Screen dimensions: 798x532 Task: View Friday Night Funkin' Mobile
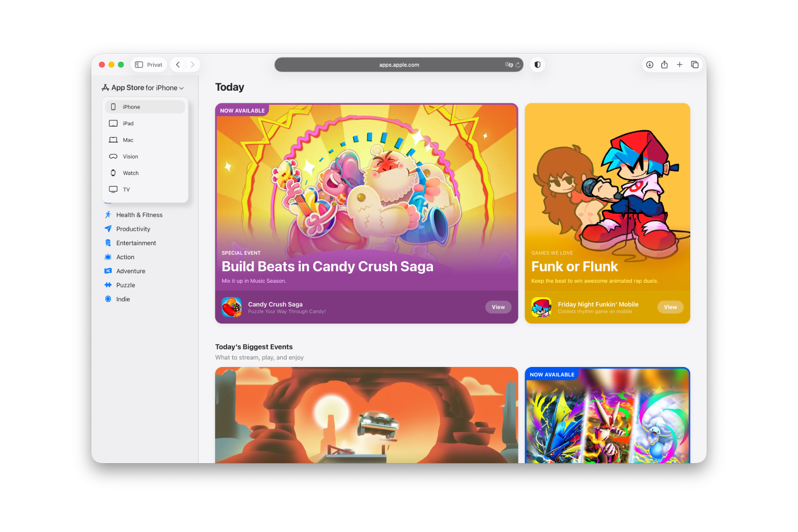670,307
